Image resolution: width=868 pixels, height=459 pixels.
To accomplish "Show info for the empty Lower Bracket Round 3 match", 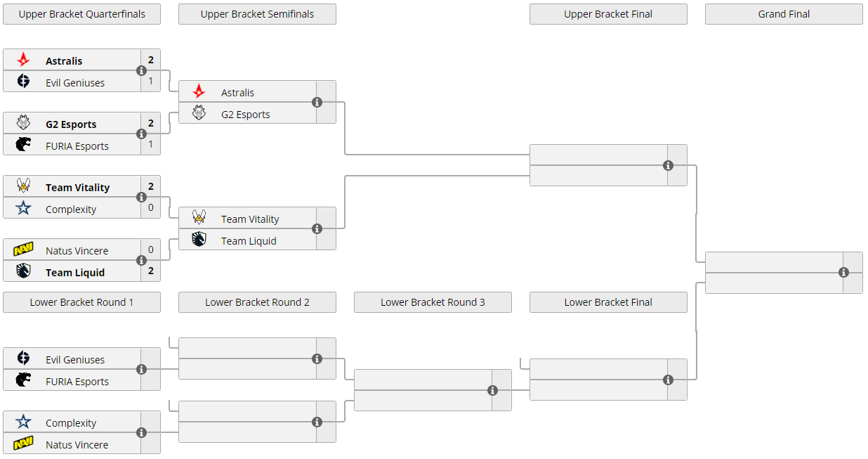I will tap(492, 391).
